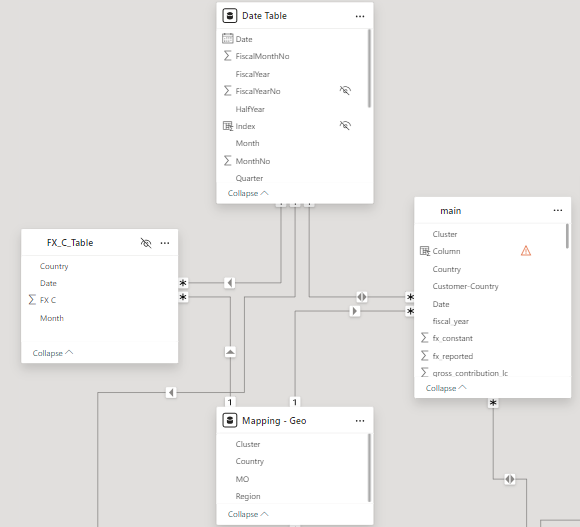Select Quarter field in Date Table
The image size is (580, 527).
[x=249, y=178]
